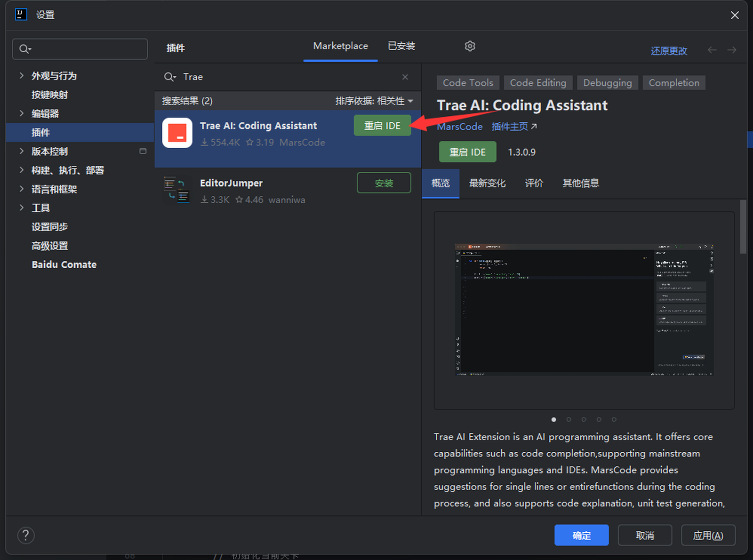Switch to the Marketplace tab
Screen dimensions: 753x560
pos(341,46)
